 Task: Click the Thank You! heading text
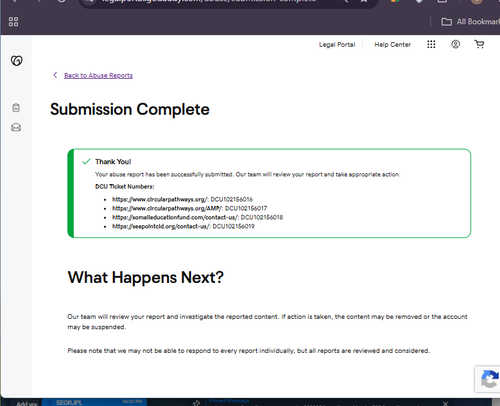point(113,162)
